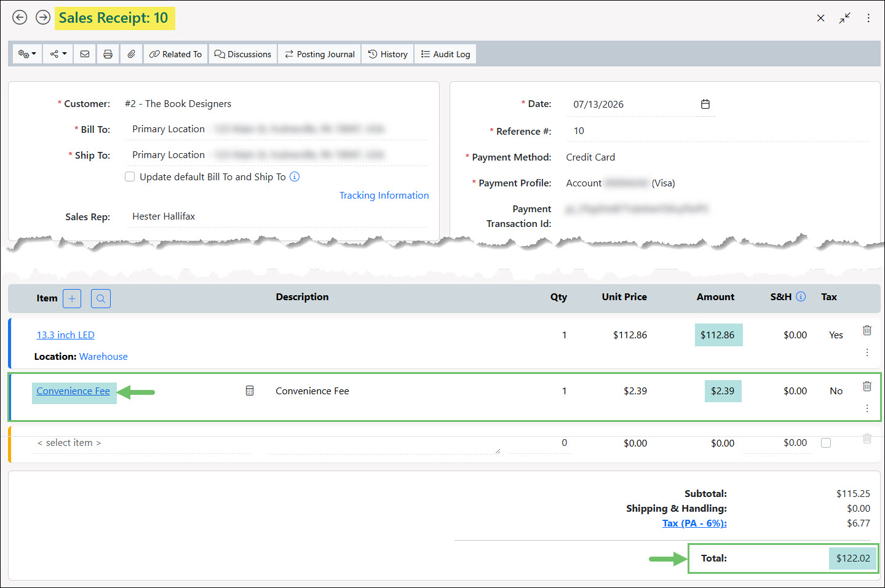Click the Credit Card payment method
This screenshot has width=885, height=588.
pyautogui.click(x=590, y=157)
